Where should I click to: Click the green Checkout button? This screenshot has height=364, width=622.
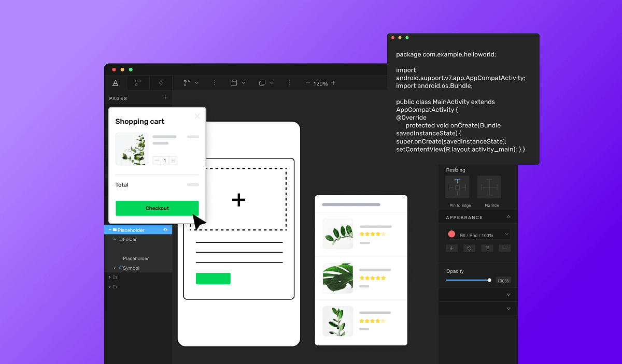tap(157, 208)
